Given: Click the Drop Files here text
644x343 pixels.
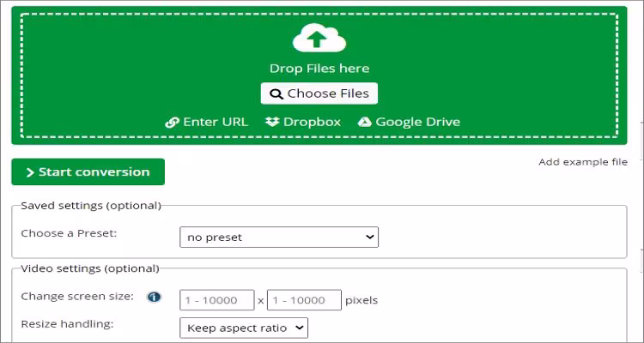Looking at the screenshot, I should [319, 69].
